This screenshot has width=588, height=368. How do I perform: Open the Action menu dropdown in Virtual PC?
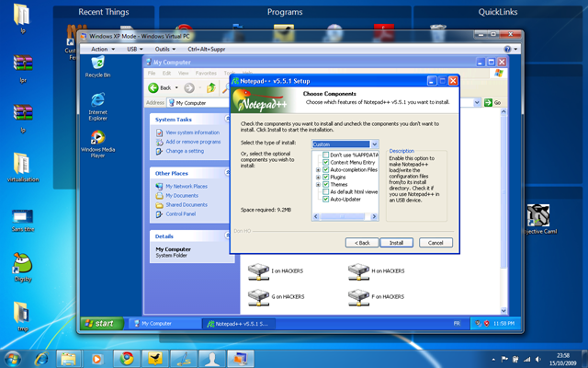(x=103, y=49)
